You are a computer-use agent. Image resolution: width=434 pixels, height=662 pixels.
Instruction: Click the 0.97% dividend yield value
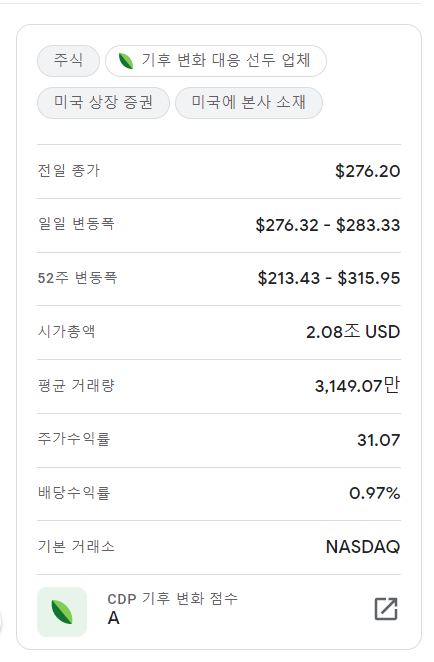coord(374,493)
